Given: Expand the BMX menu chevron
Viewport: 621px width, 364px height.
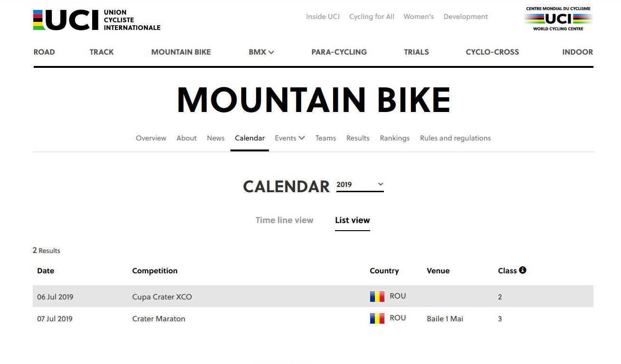Looking at the screenshot, I should 271,52.
